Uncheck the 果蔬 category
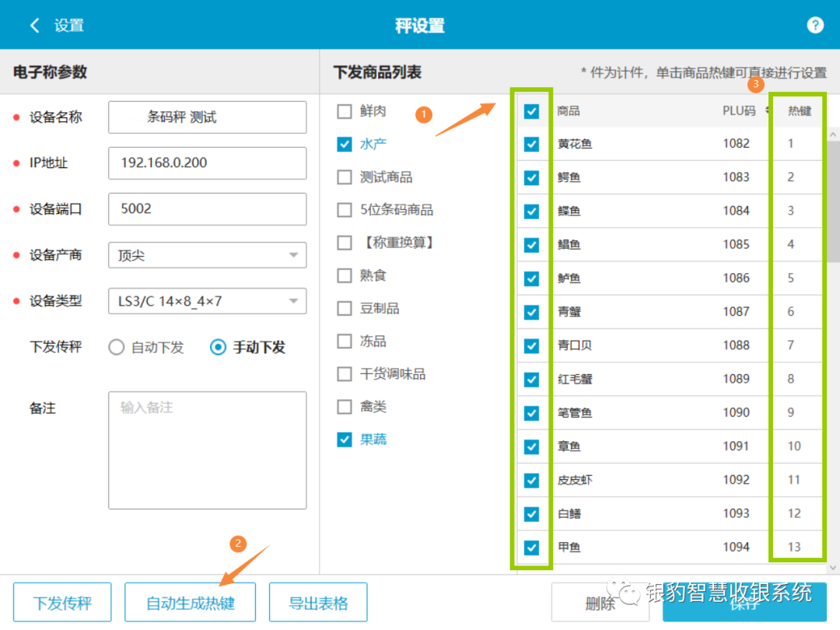The height and width of the screenshot is (630, 840). coord(345,439)
